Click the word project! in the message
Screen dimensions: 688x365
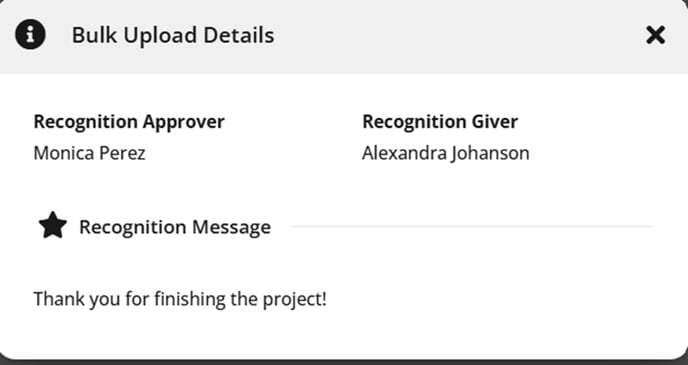click(x=294, y=300)
